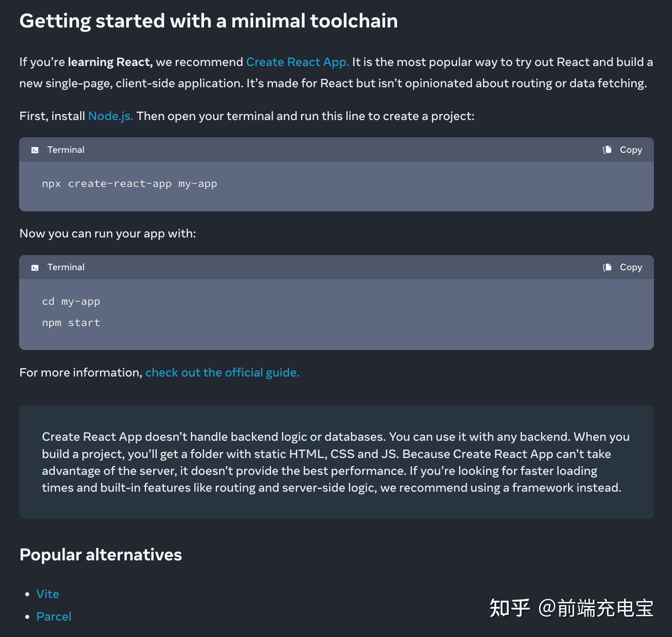
Task: Click the npx create-react-app my-app command text
Action: [x=129, y=184]
